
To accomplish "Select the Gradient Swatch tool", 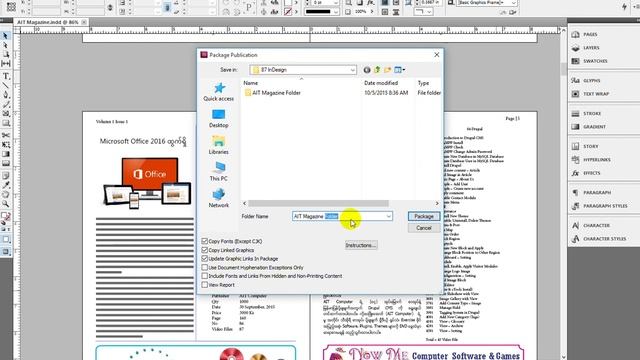I will coord(6,154).
